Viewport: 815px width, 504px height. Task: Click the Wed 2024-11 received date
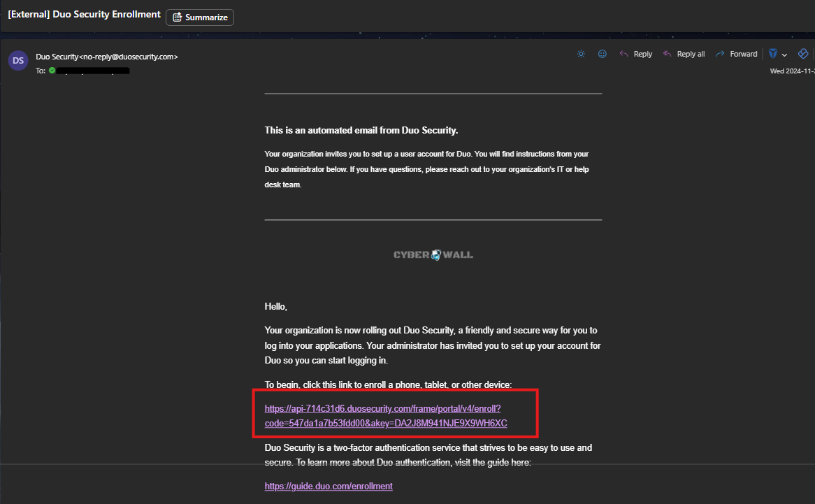click(792, 71)
